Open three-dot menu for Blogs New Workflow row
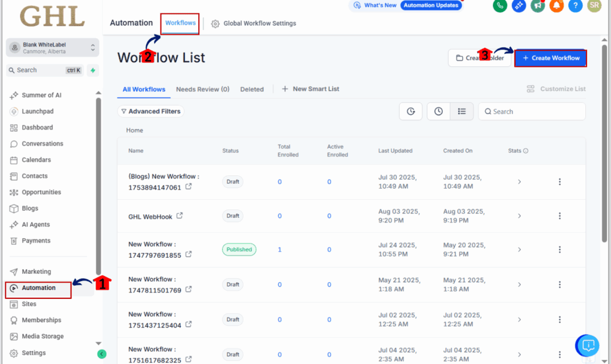This screenshot has height=364, width=611. tap(560, 181)
